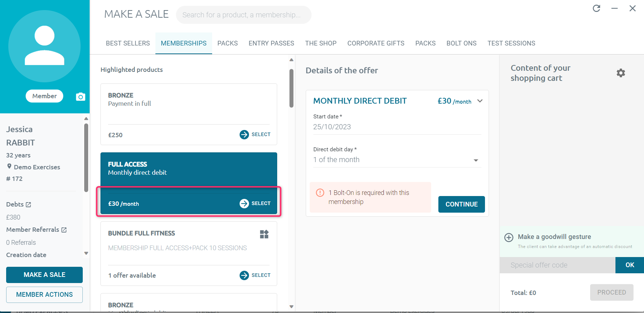Click the '# 172' member number
Viewport: 644px width, 313px height.
(14, 179)
